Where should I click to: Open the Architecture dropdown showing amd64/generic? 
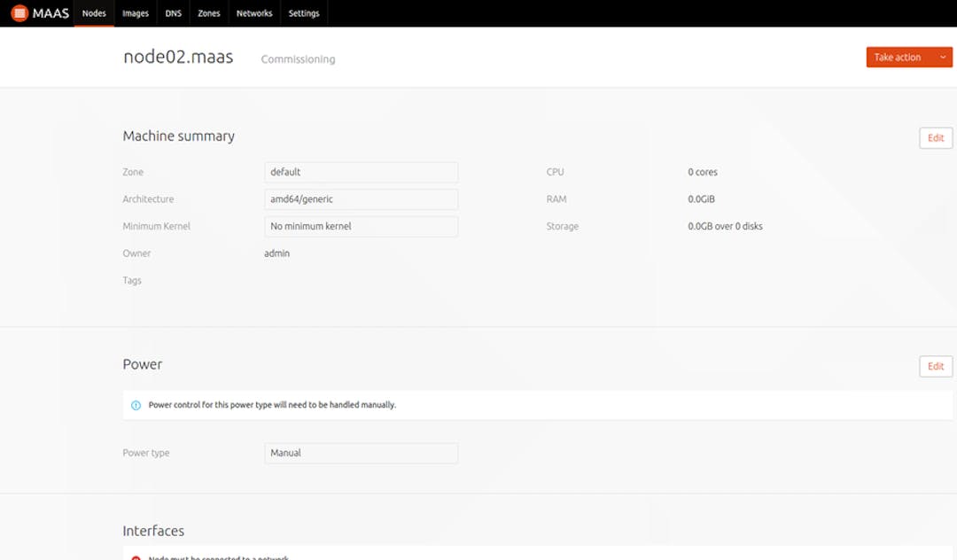coord(361,199)
